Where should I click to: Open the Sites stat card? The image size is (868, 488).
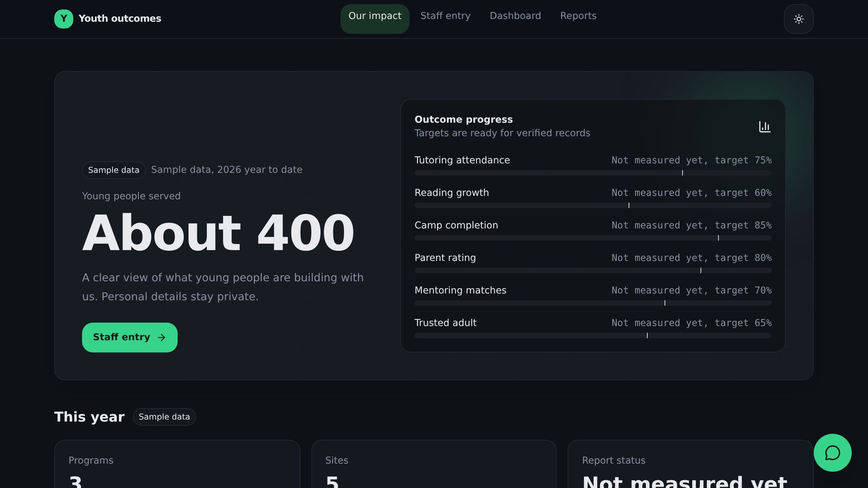coord(434,464)
